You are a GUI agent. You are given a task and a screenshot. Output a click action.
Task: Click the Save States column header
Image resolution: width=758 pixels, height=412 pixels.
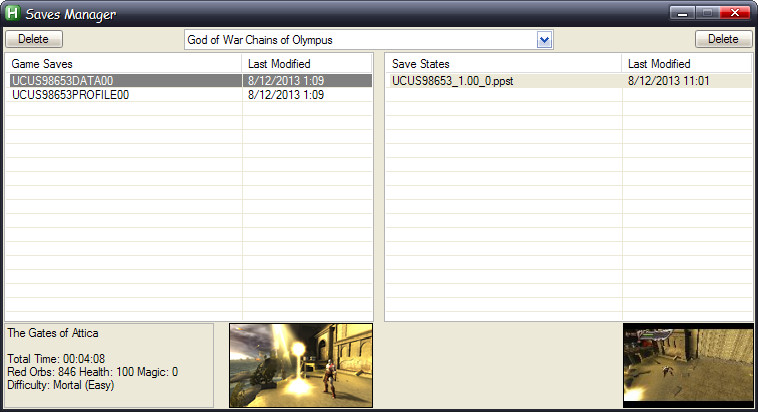point(503,64)
